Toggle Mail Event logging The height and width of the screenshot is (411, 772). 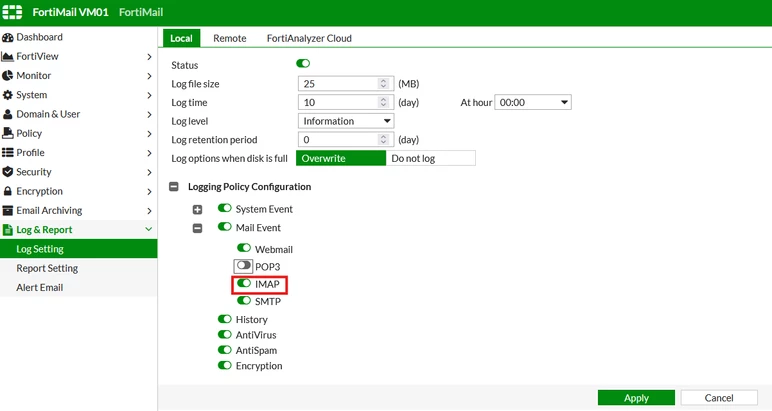pyautogui.click(x=225, y=226)
